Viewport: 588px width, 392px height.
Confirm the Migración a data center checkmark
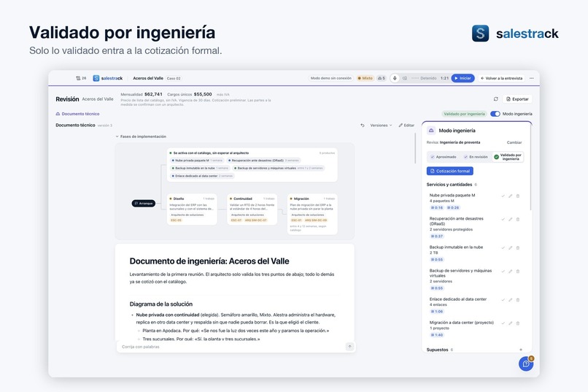503,323
